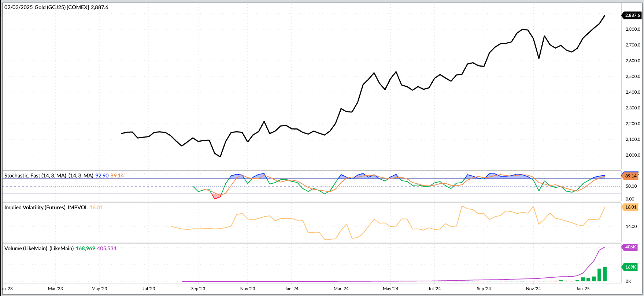Click the 2,000.0 price axis label
This screenshot has height=296, width=644.
coord(633,155)
